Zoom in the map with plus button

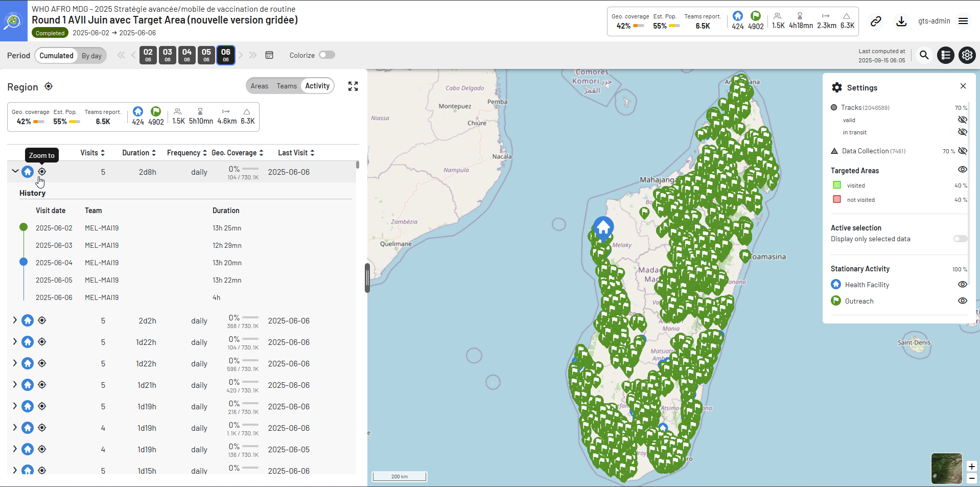971,467
